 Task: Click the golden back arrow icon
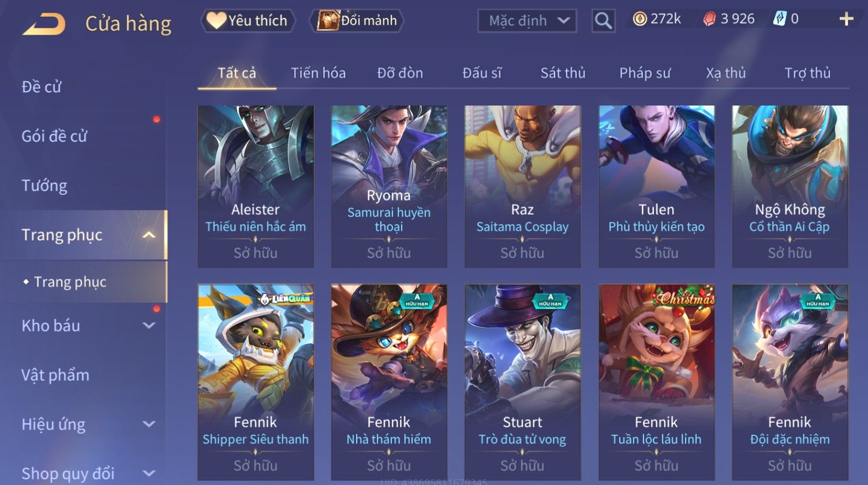[44, 24]
